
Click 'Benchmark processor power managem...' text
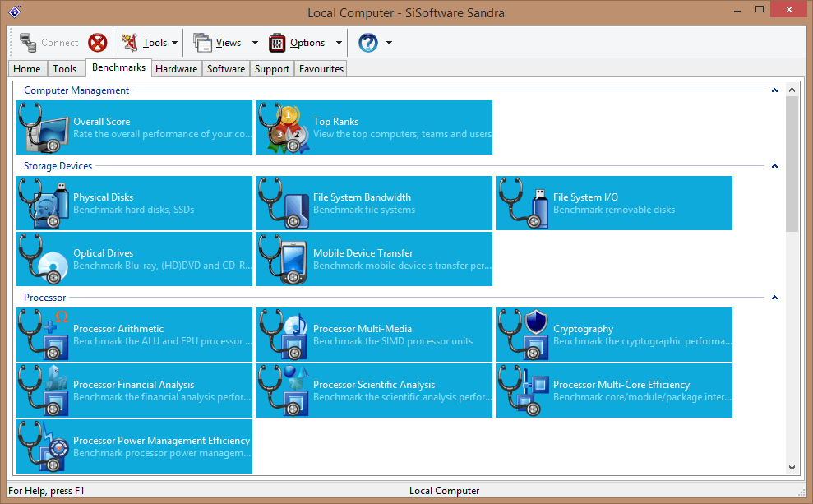coord(162,454)
